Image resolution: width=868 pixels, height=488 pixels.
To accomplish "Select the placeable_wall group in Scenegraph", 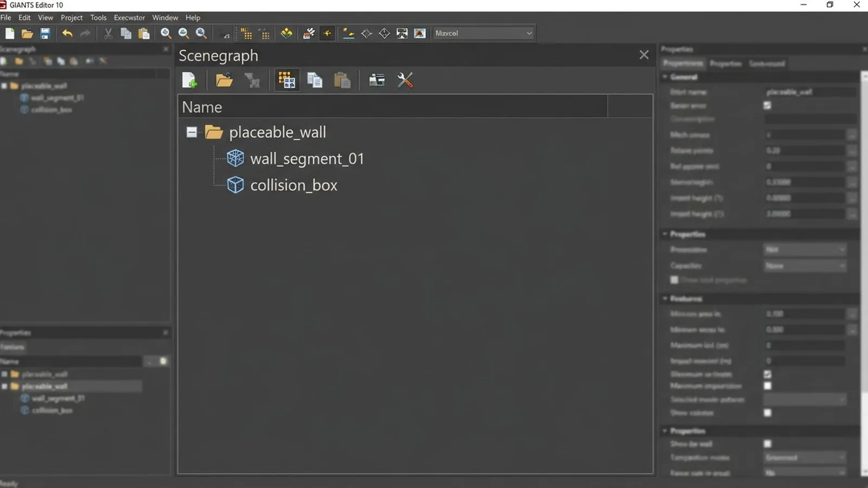I will (277, 132).
